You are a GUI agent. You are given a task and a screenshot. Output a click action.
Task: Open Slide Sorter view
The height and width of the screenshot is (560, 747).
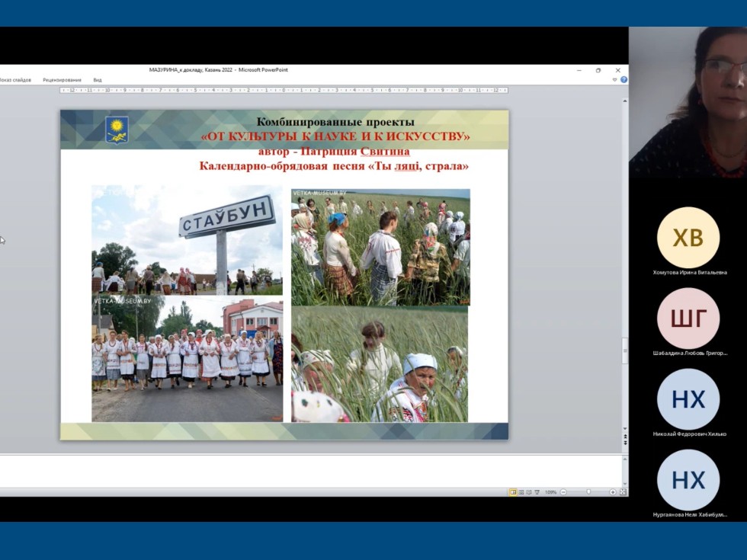pyautogui.click(x=521, y=492)
